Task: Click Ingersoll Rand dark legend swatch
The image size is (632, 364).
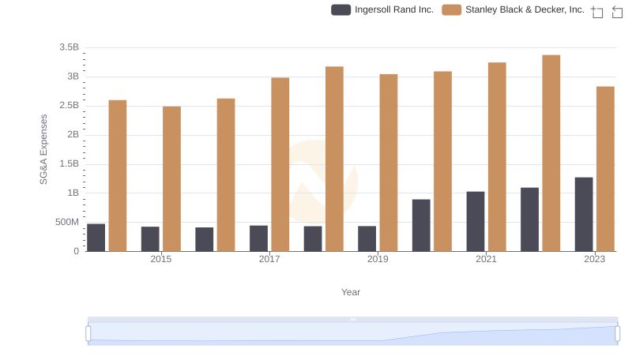Action: tap(341, 9)
